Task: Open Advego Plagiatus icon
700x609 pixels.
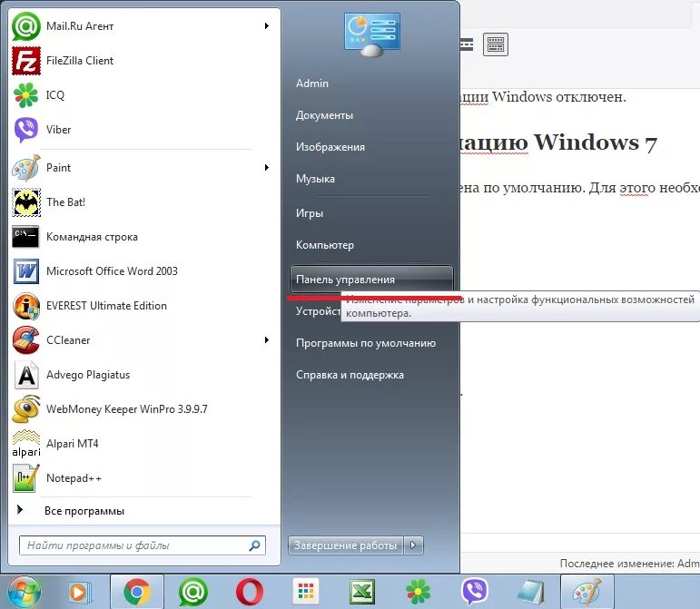Action: 26,375
